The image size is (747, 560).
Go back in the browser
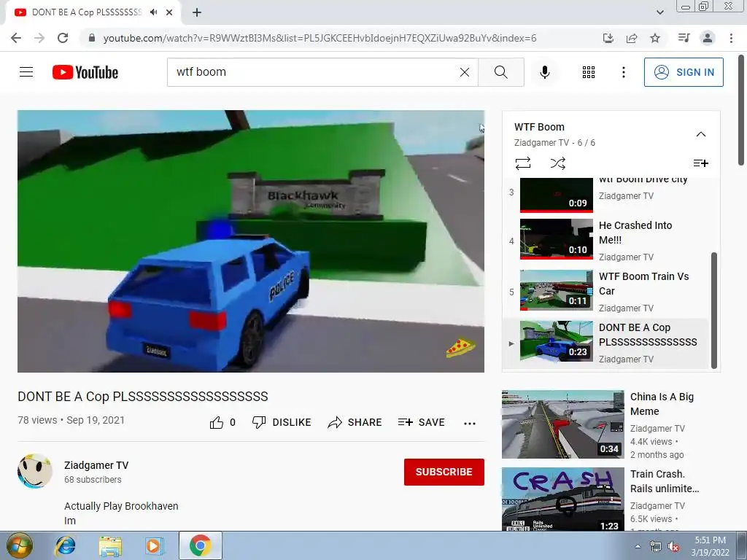click(x=16, y=38)
